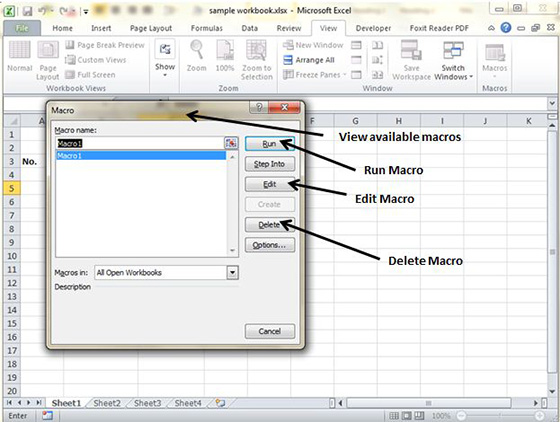Click the Save Workspace icon
The image size is (560, 422).
tap(411, 60)
